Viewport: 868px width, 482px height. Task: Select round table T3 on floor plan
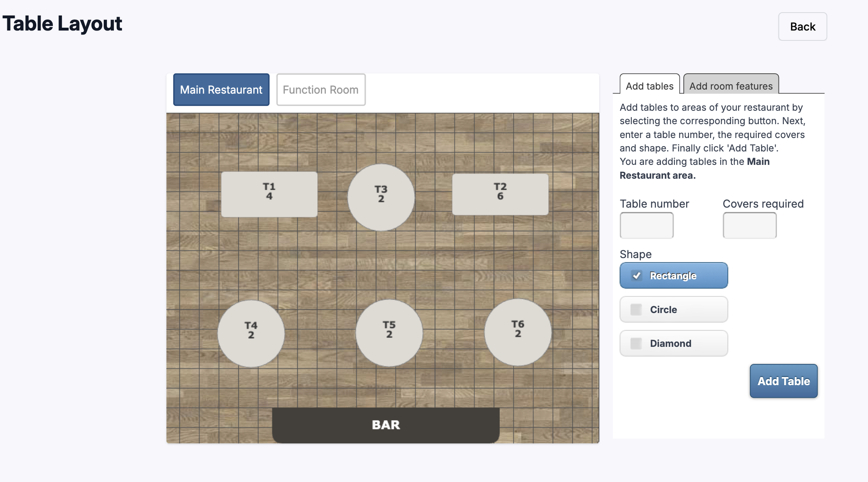tap(381, 197)
